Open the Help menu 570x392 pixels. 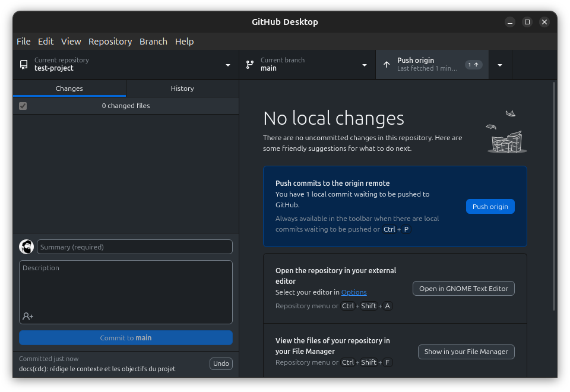click(x=184, y=42)
